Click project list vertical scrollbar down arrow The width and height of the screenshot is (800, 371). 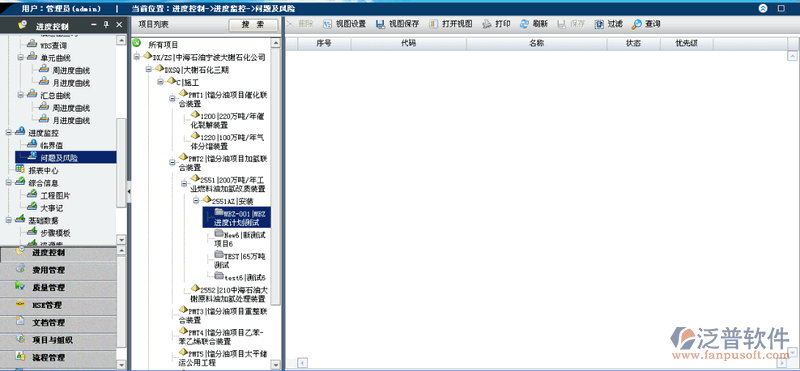276,364
